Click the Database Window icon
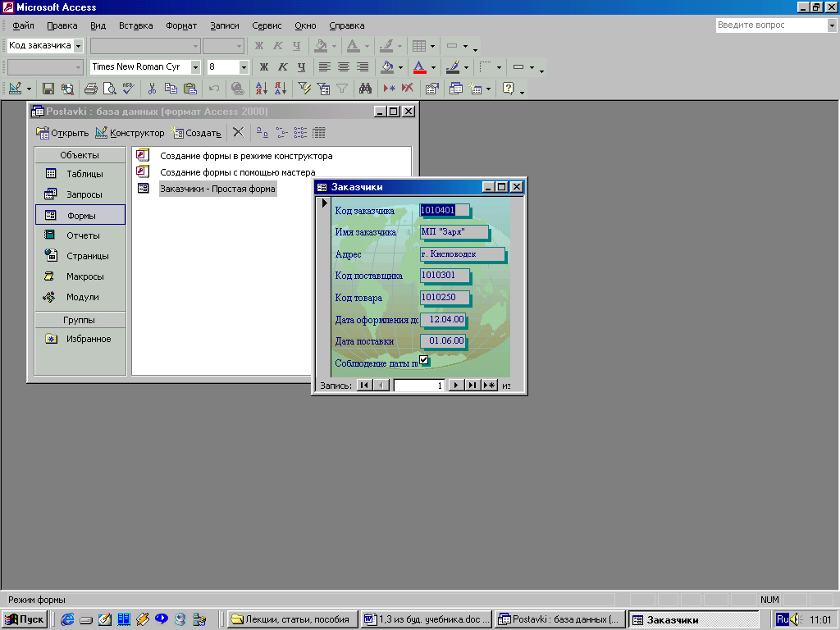This screenshot has height=630, width=840. tap(456, 89)
